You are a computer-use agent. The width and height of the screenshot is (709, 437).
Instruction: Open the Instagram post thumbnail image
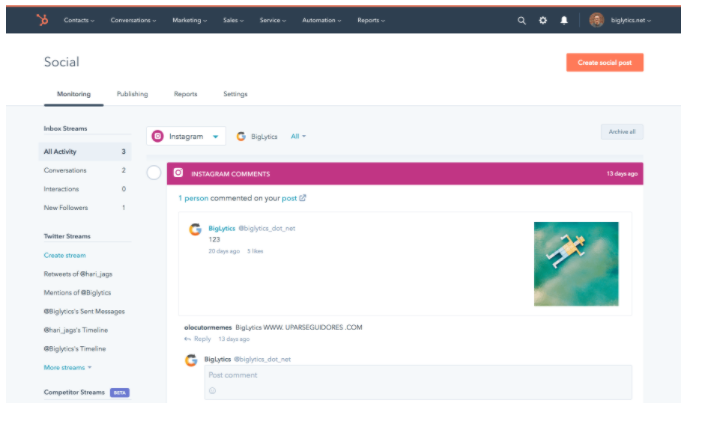point(576,264)
